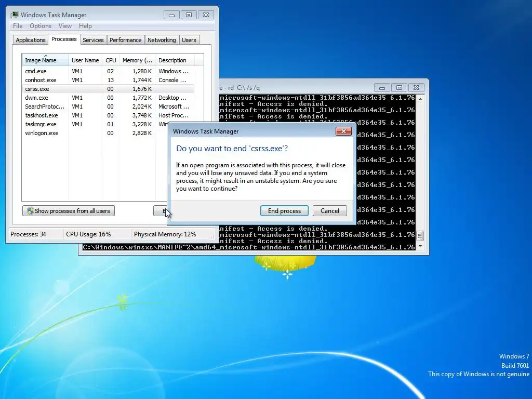Viewport: 532px width, 399px height.
Task: Click the console scrollbar thumb
Action: [420, 235]
